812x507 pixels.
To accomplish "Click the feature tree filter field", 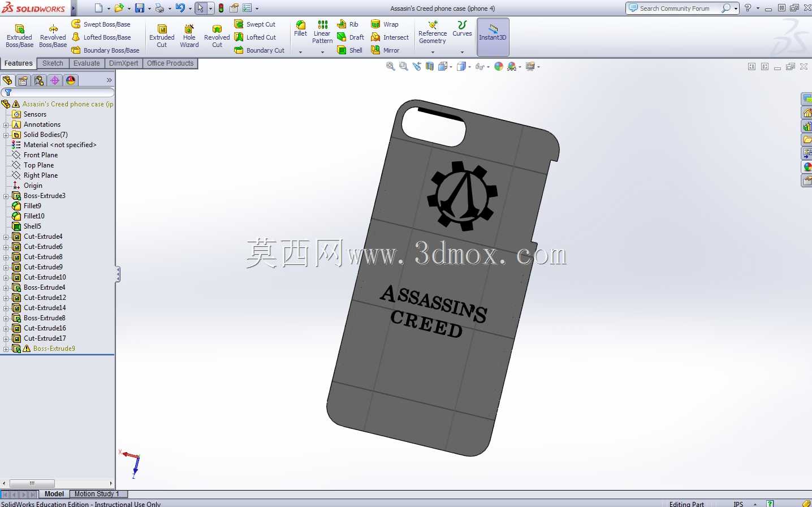I will (x=58, y=92).
